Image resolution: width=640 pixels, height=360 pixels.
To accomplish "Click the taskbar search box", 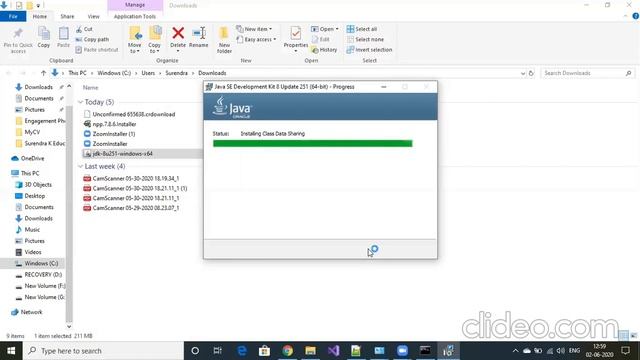I will click(103, 351).
